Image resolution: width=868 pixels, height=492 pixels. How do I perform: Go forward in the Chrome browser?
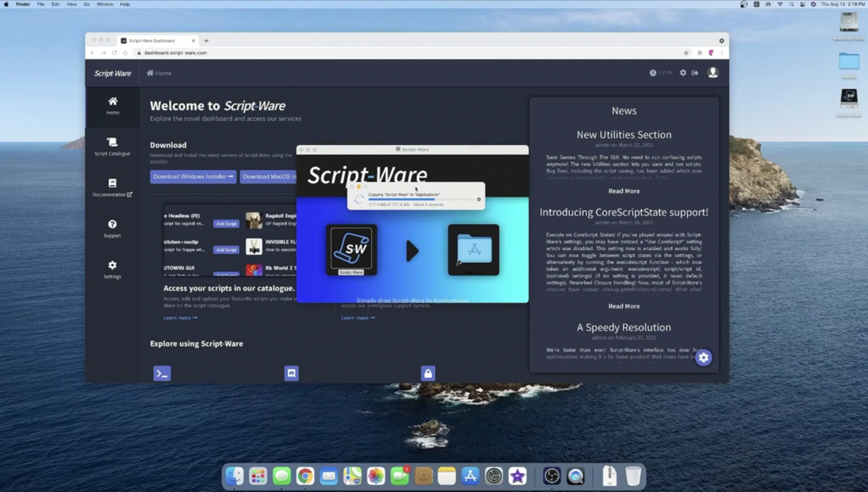pyautogui.click(x=103, y=53)
